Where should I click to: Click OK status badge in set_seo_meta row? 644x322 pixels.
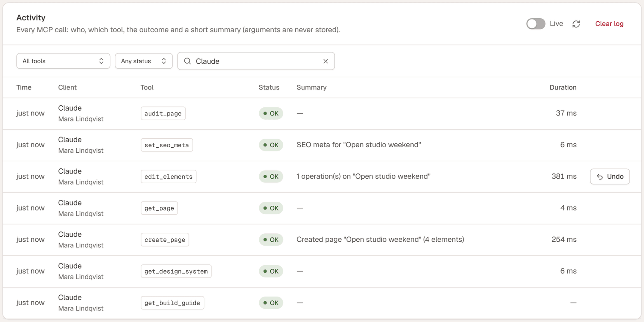coord(271,145)
